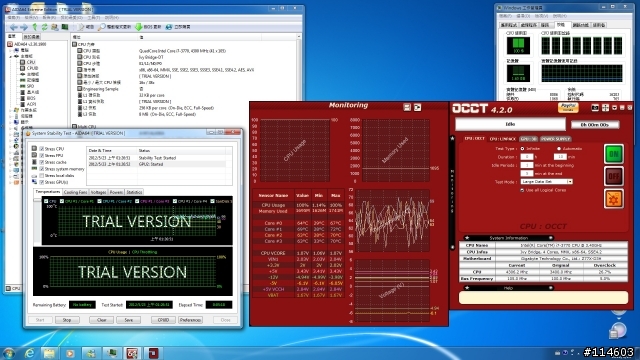This screenshot has width=640, height=360.
Task: Select SPD item in AIDA64 tree
Action: point(27,86)
